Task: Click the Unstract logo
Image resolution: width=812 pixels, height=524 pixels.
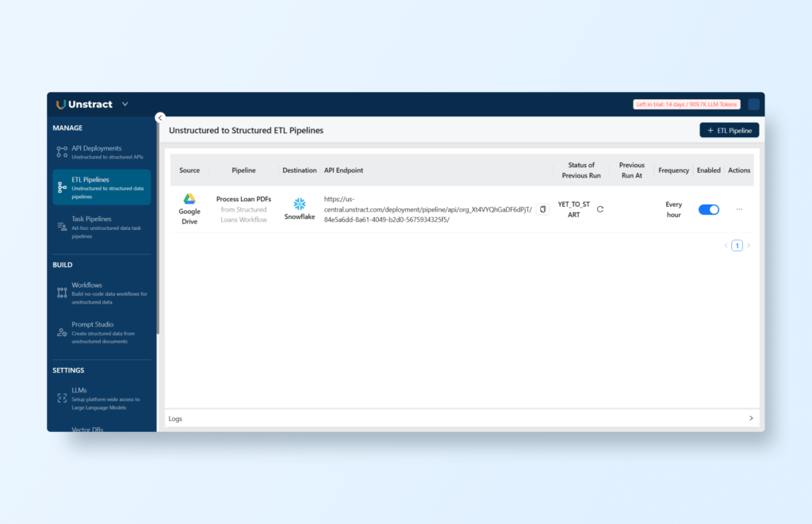Action: tap(84, 105)
